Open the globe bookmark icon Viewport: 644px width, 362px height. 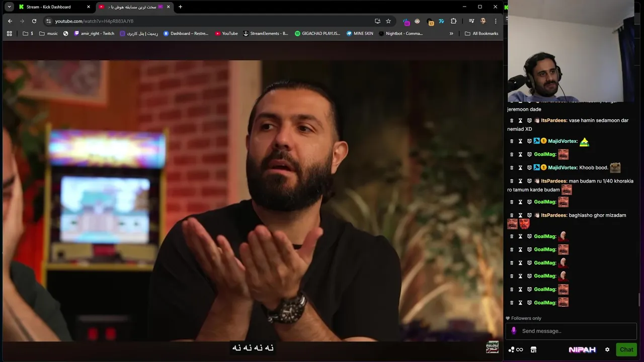65,33
